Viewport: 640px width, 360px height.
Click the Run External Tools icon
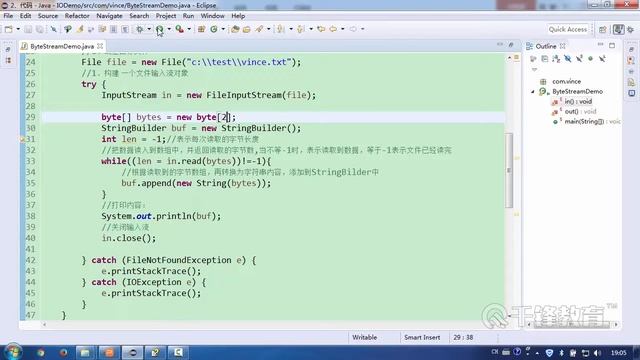click(x=179, y=29)
